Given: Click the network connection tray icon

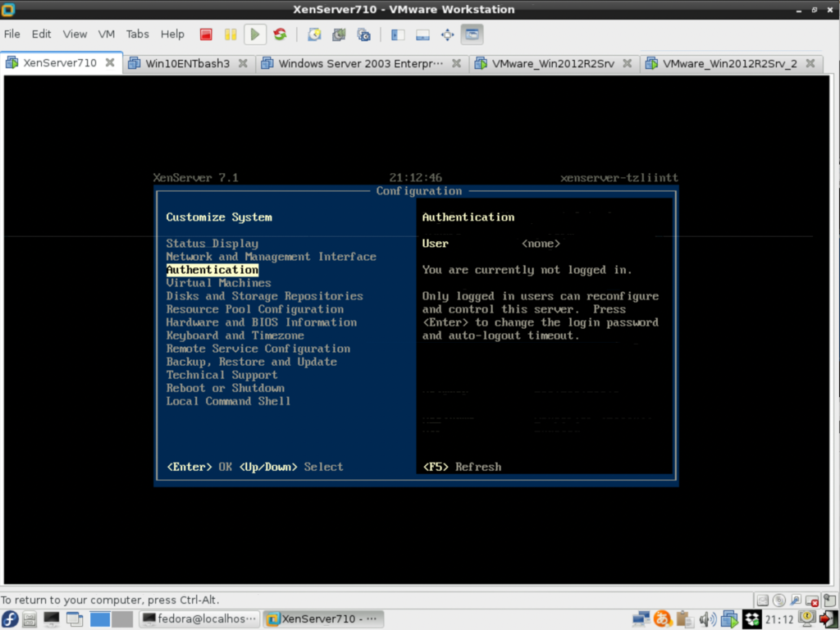Looking at the screenshot, I should [641, 619].
